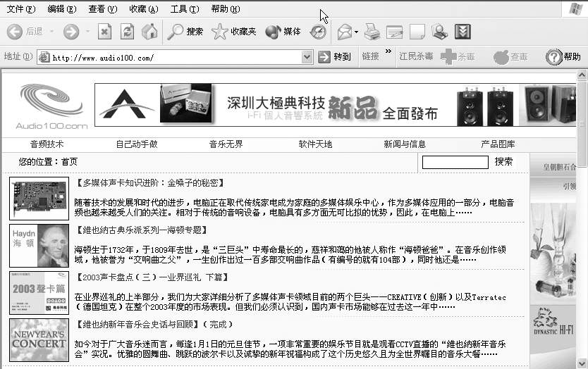Click the virus scan (查毒) apple button
Viewport: 588px width, 369px height.
[x=510, y=57]
